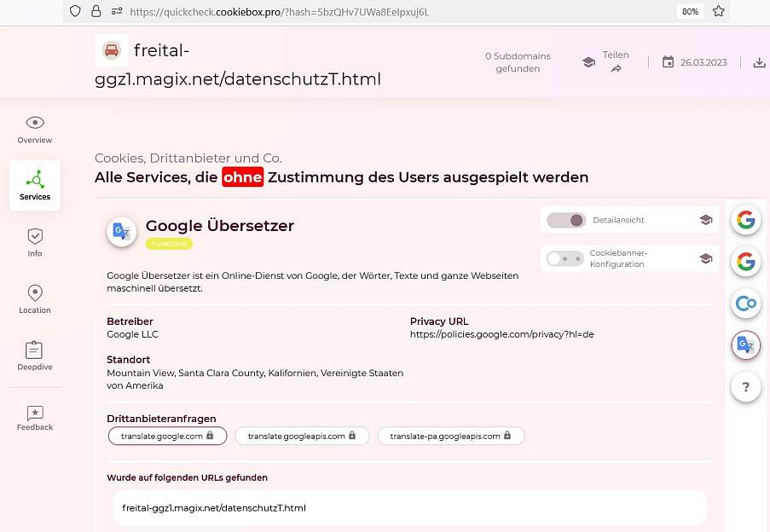Click the 'Drittanbieteranfragen' label
This screenshot has height=532, width=770.
click(161, 419)
